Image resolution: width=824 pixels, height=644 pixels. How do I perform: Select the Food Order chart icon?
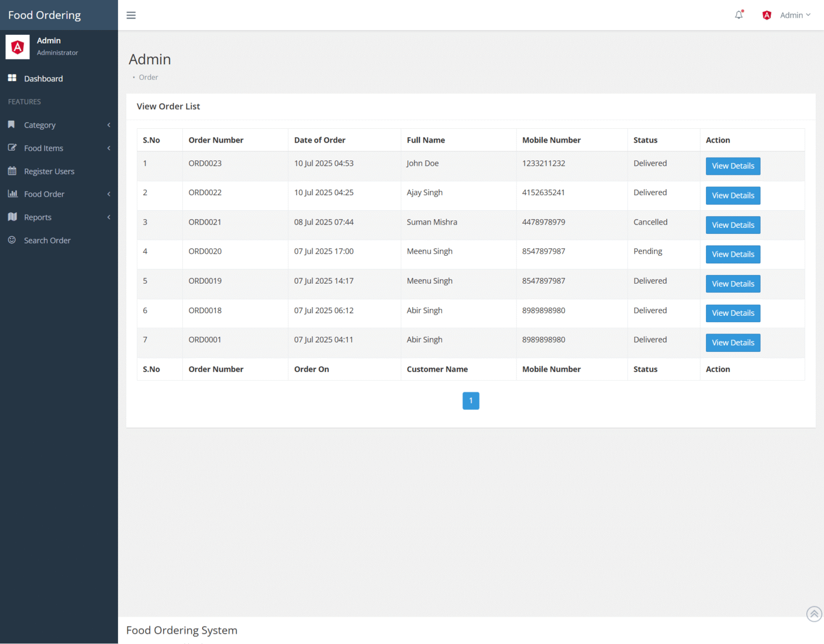pyautogui.click(x=13, y=194)
